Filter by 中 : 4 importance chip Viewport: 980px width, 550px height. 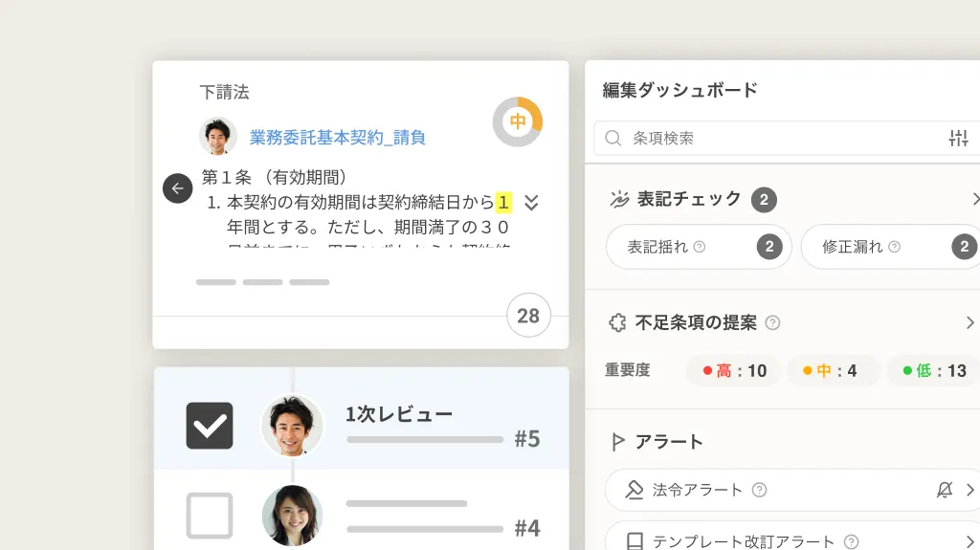(x=831, y=370)
